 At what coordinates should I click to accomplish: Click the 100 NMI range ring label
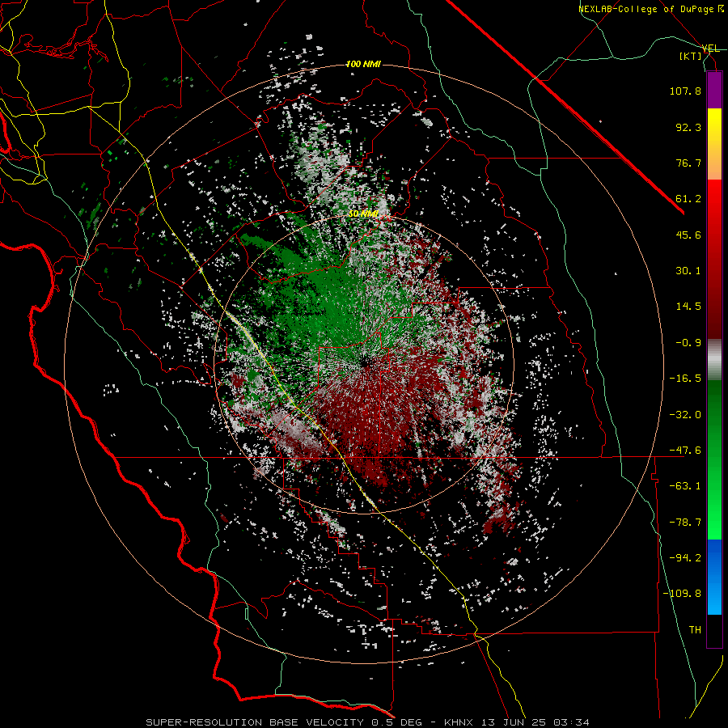click(363, 64)
